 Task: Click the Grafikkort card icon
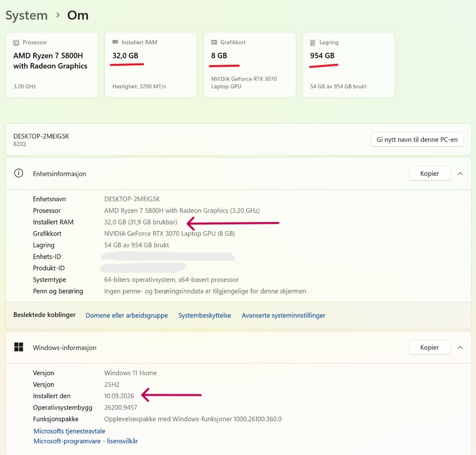tap(214, 42)
